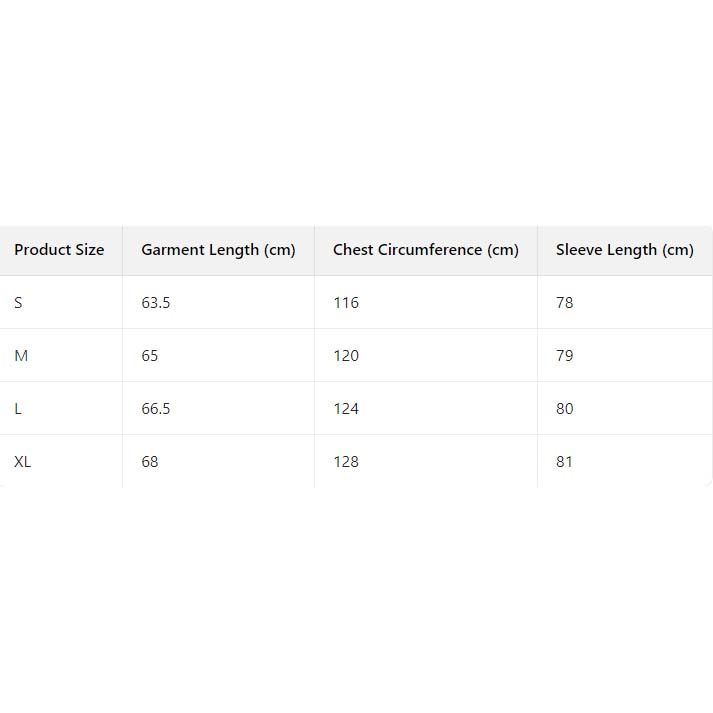
Task: Select the 68 garment length cell
Action: click(x=150, y=462)
